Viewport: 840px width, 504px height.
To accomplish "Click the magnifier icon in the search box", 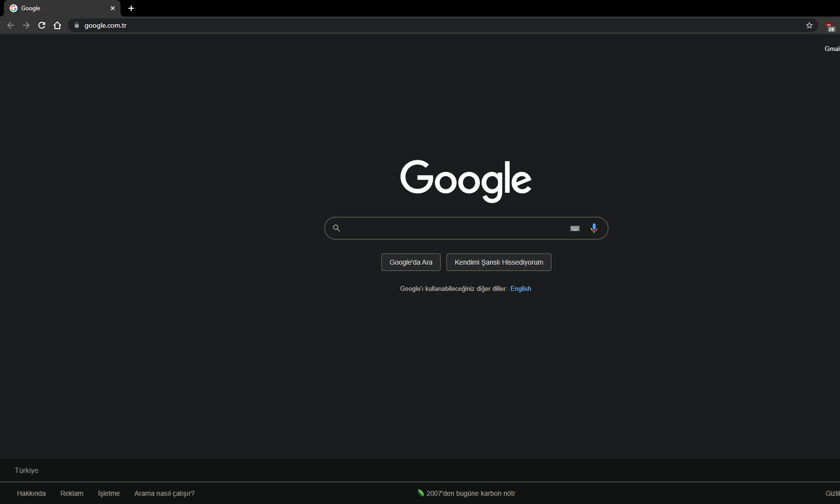I will 336,228.
